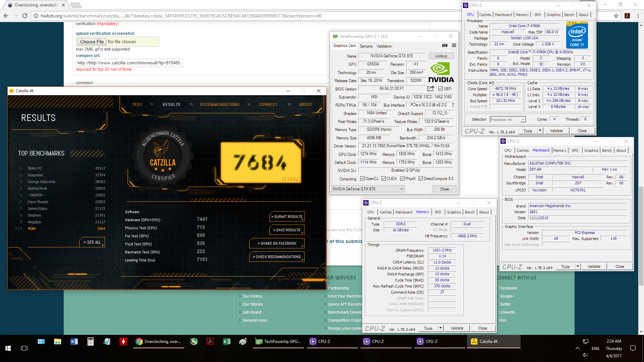Open the action center notification icon
Image resolution: width=644 pixels, height=362 pixels.
pos(633,348)
